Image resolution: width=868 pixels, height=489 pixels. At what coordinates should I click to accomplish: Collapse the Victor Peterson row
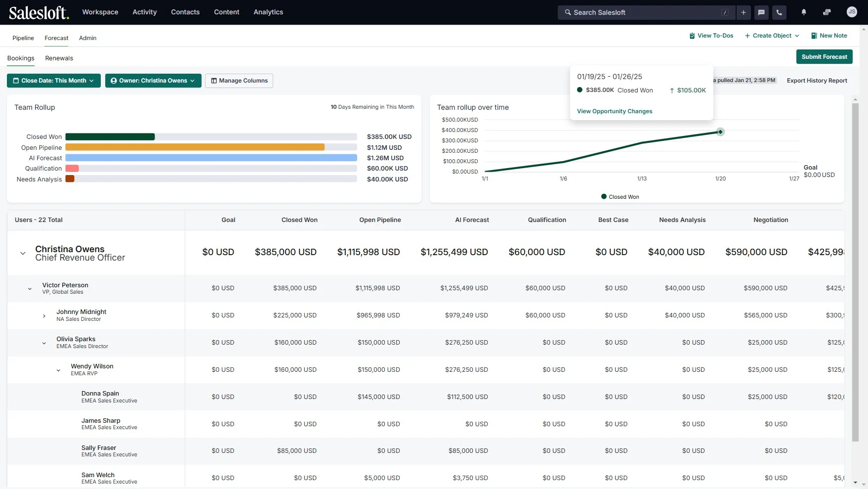click(x=30, y=289)
